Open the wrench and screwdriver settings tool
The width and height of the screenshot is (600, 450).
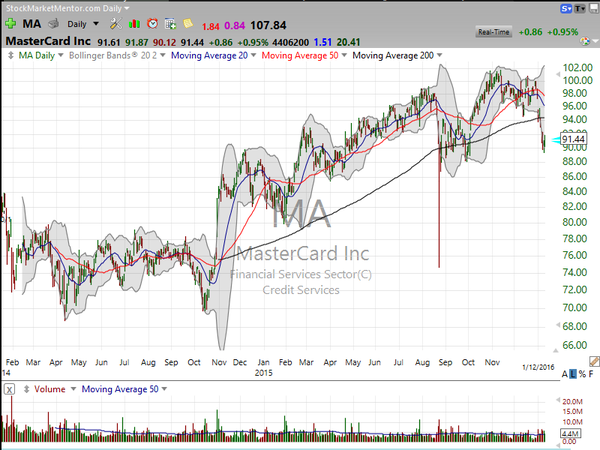coord(115,24)
